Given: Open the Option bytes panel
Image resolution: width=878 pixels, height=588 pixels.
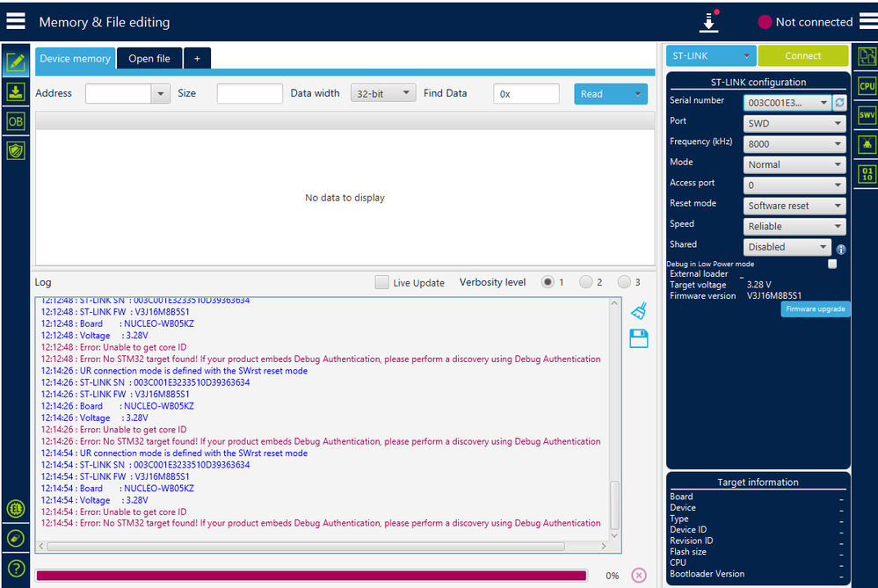Looking at the screenshot, I should [x=15, y=121].
